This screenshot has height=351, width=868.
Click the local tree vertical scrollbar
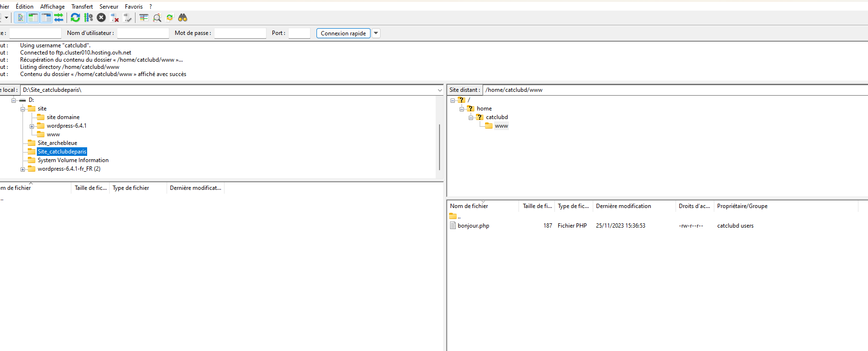439,146
